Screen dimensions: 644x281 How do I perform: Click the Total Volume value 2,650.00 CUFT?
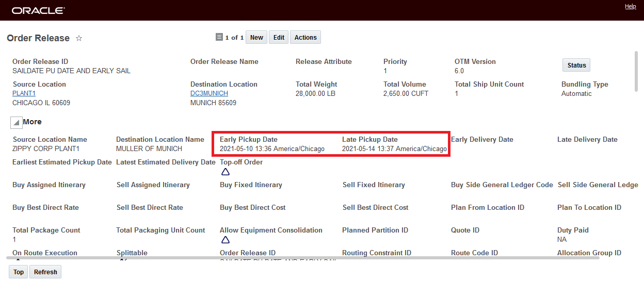point(406,93)
